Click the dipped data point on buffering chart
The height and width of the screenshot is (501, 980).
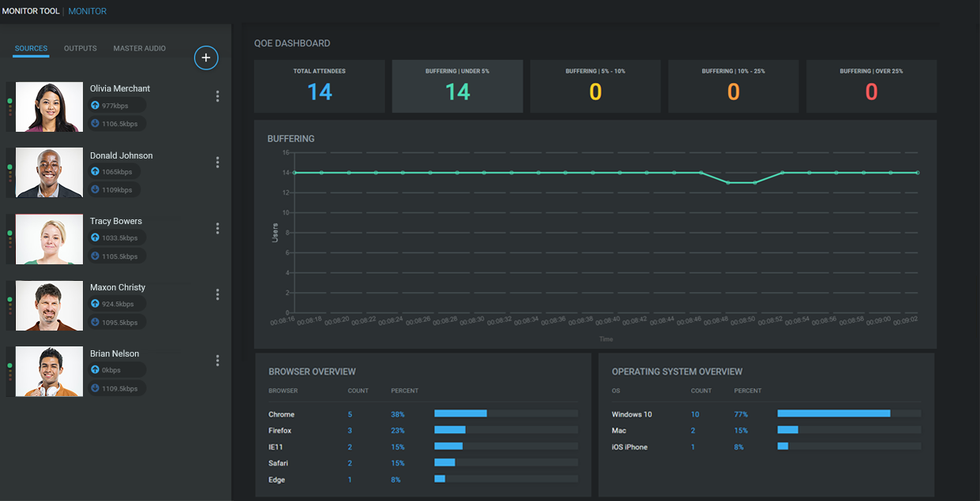[727, 182]
